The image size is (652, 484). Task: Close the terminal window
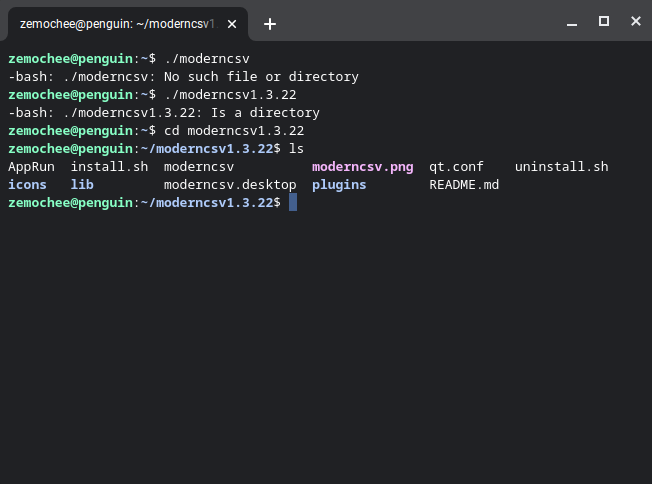pos(635,21)
